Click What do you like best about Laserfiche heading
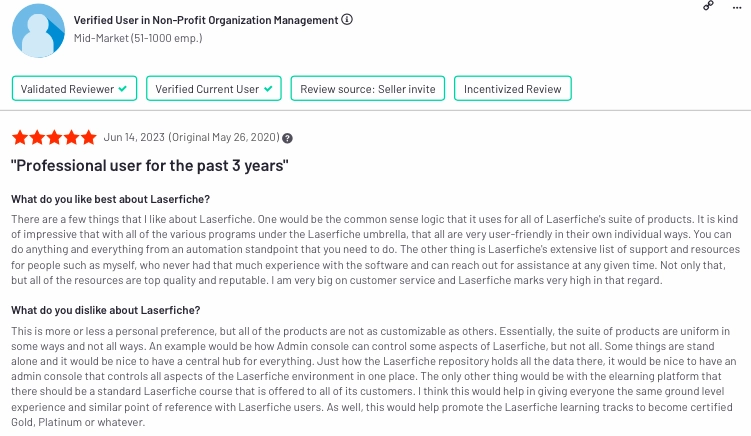The height and width of the screenshot is (436, 751). point(111,199)
